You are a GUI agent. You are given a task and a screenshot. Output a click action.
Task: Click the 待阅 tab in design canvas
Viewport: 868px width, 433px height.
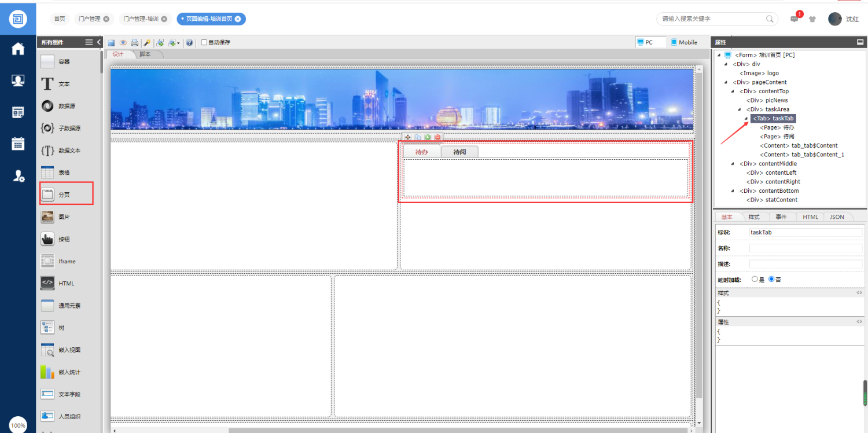pyautogui.click(x=459, y=152)
